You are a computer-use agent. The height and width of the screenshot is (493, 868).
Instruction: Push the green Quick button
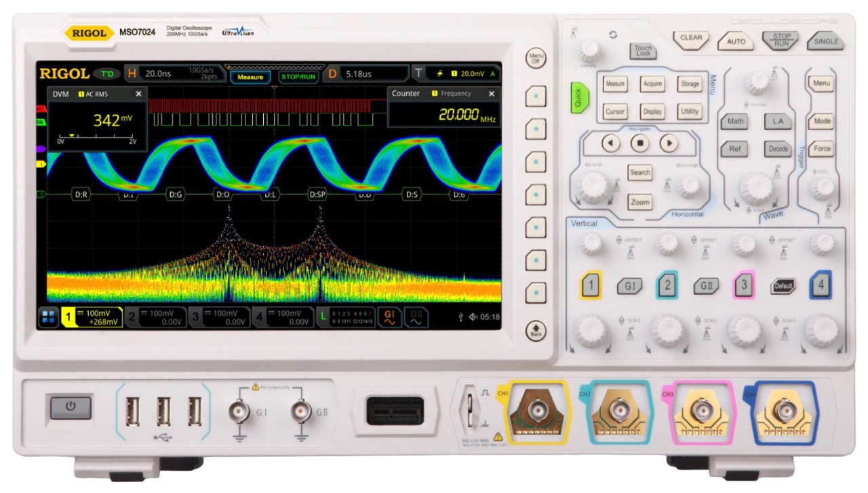(578, 98)
